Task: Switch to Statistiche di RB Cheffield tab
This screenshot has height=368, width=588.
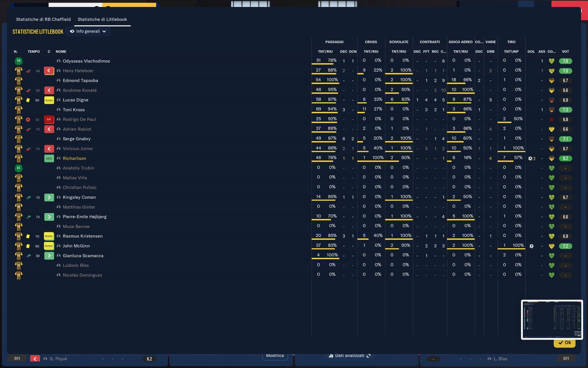Action: [x=43, y=20]
